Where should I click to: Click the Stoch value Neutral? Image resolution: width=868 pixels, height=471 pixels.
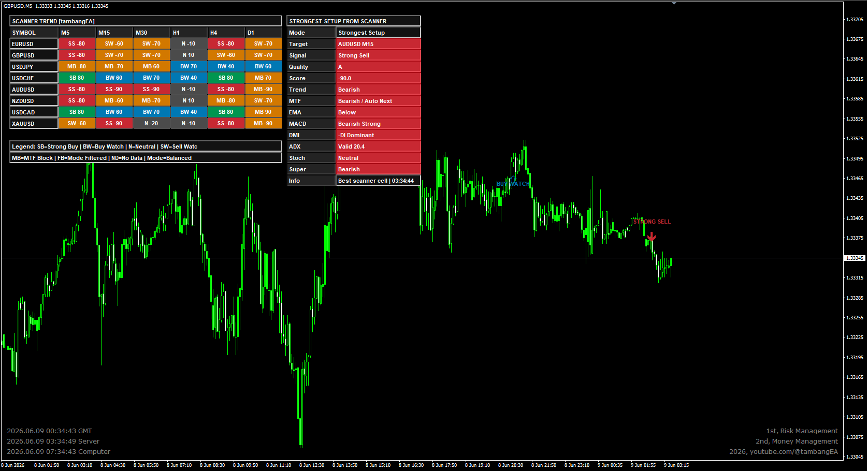coord(379,158)
